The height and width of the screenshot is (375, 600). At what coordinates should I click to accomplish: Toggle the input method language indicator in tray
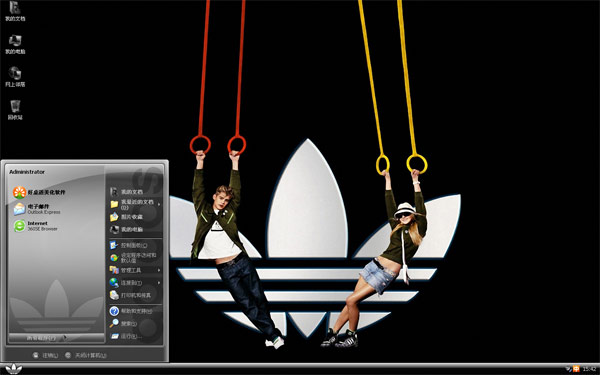pos(576,369)
